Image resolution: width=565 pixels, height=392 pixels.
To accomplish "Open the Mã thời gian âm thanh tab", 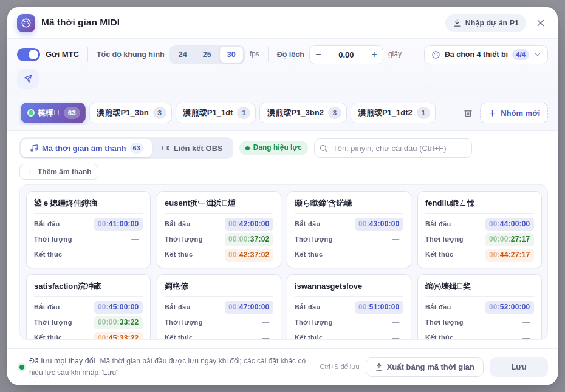I will coord(86,148).
